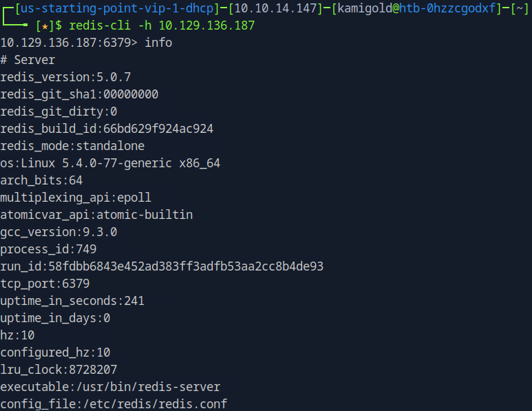
Task: Click the gcc_version:9.3.0 line
Action: pyautogui.click(x=58, y=232)
